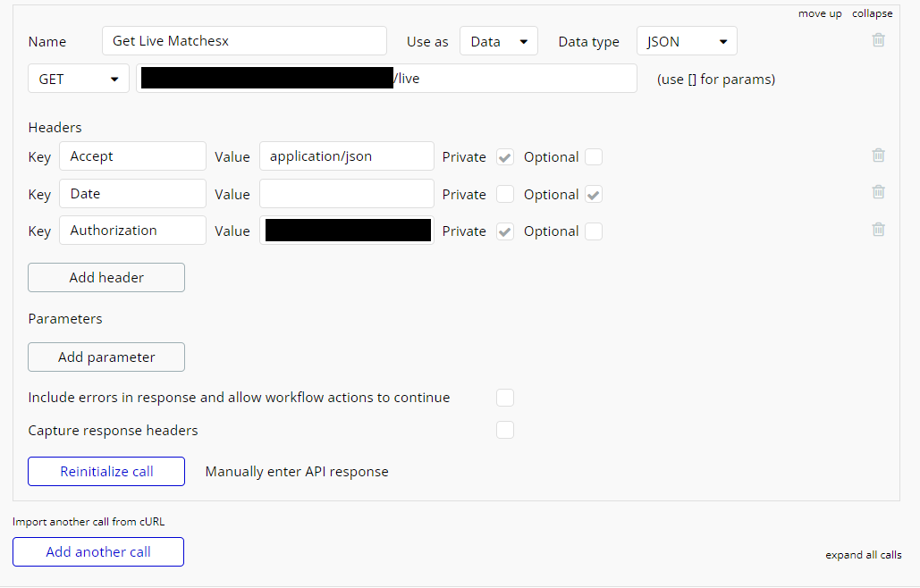Screen dimensions: 920x588
Task: Click the Name field containing Get Live Matchesx
Action: click(244, 41)
